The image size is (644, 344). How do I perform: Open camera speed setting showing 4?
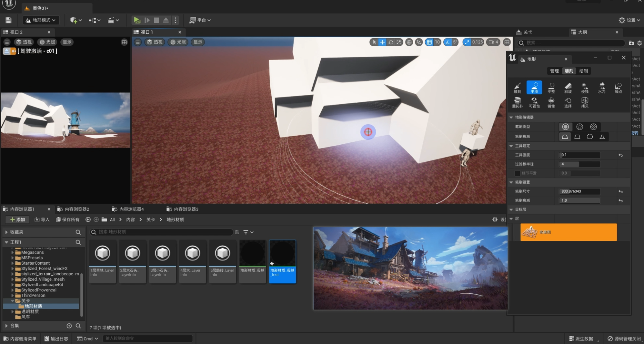pos(493,42)
